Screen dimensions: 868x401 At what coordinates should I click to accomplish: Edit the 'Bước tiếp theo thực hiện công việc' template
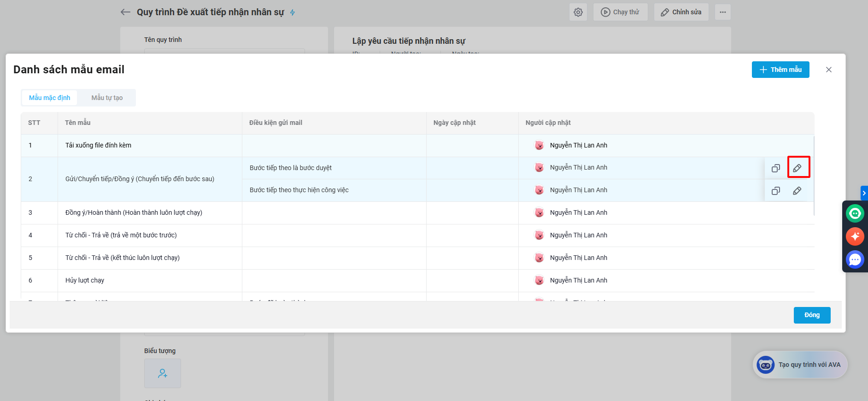point(797,191)
